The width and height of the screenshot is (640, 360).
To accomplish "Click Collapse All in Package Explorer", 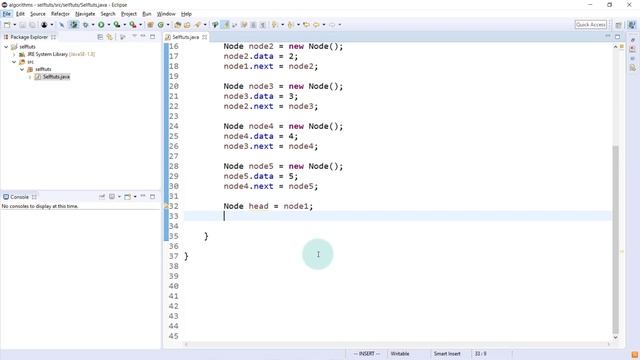I will point(100,37).
